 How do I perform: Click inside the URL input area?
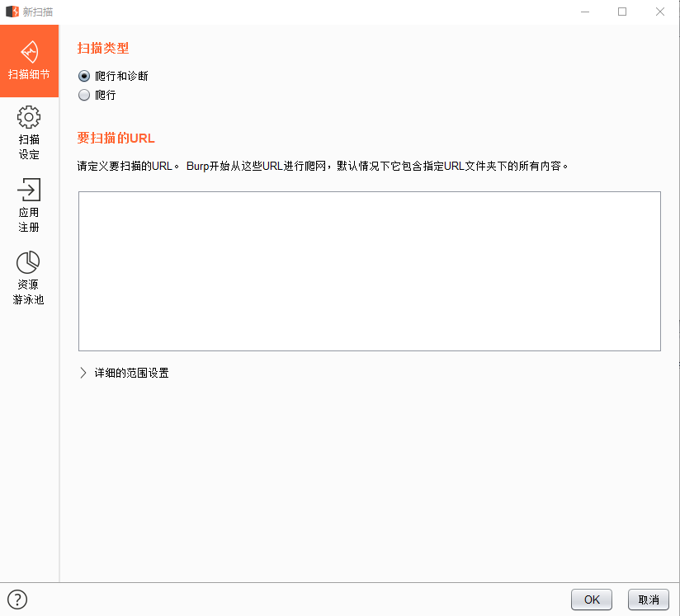coord(369,270)
